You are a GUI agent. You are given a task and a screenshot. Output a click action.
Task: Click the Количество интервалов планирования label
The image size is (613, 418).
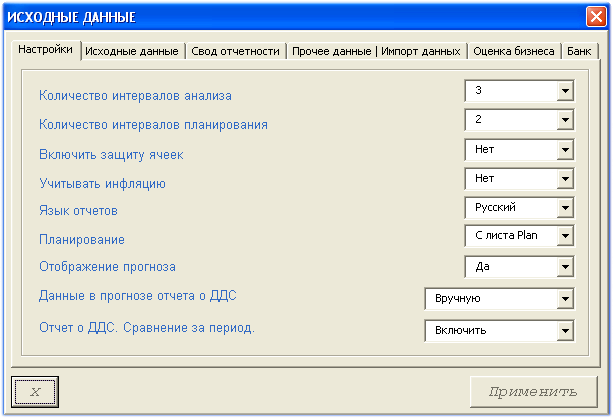click(153, 125)
